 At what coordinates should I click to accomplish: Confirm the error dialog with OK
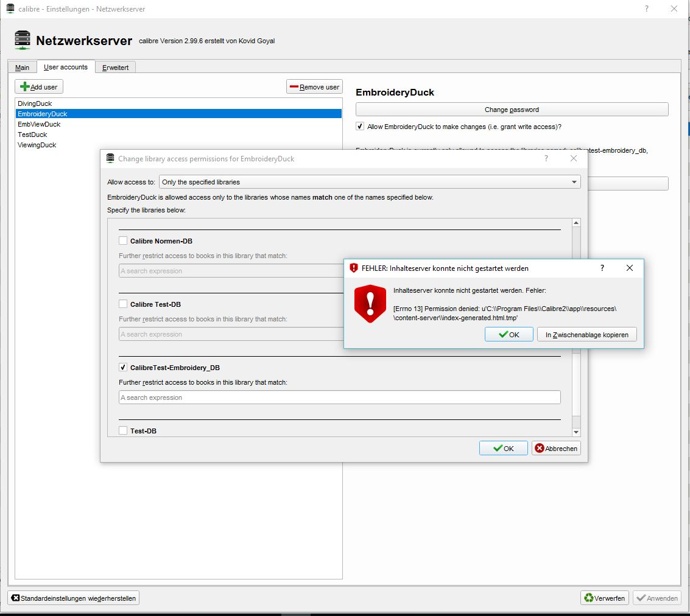tap(509, 334)
